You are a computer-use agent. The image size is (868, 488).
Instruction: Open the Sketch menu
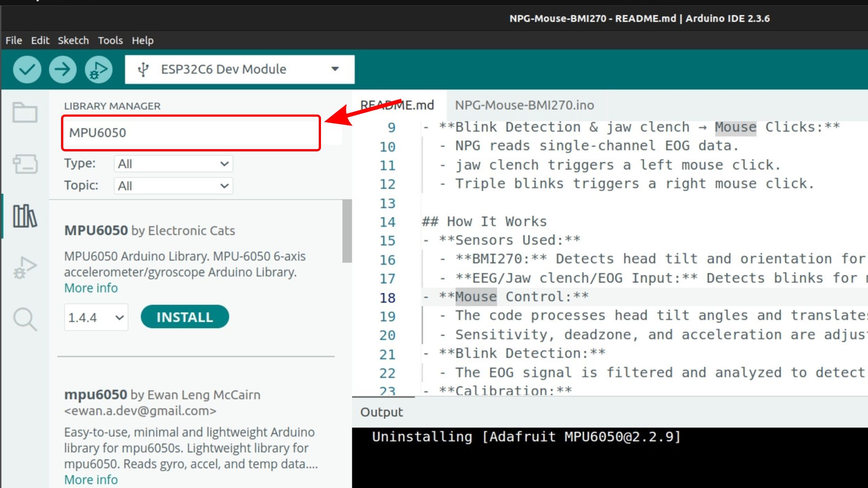(x=73, y=40)
